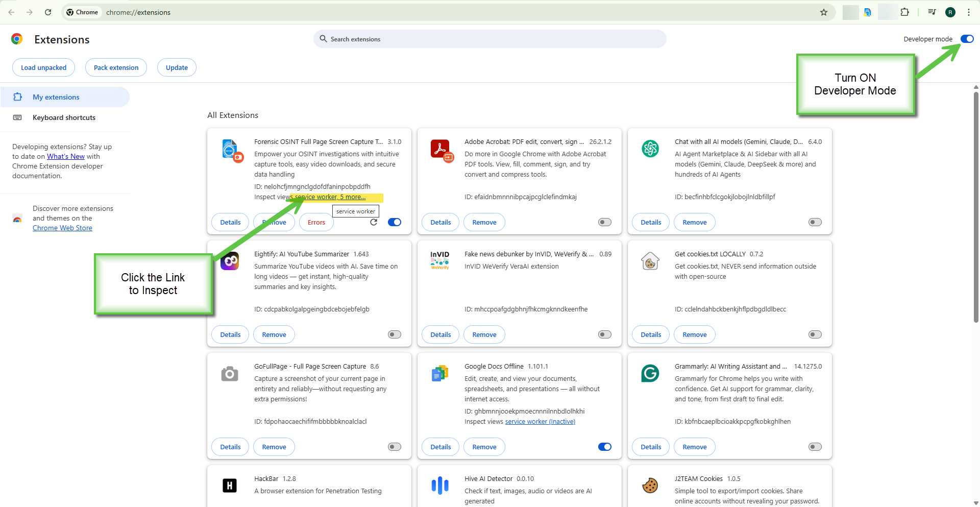Reload the page with the refresh icon
Screen dimensions: 980x507
[x=48, y=12]
